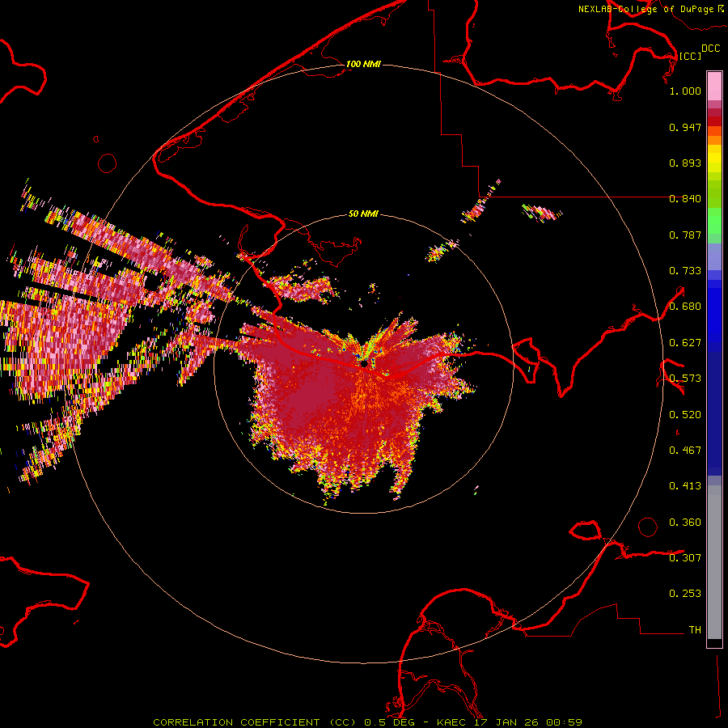This screenshot has height=728, width=728.
Task: Click the bright green color scale band
Action: coord(714,221)
